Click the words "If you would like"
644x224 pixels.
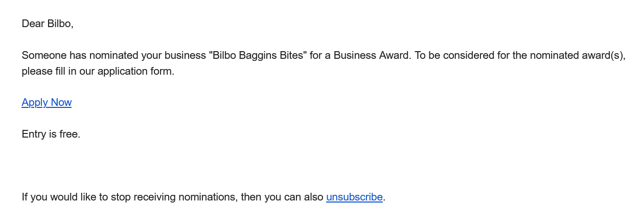tap(57, 197)
